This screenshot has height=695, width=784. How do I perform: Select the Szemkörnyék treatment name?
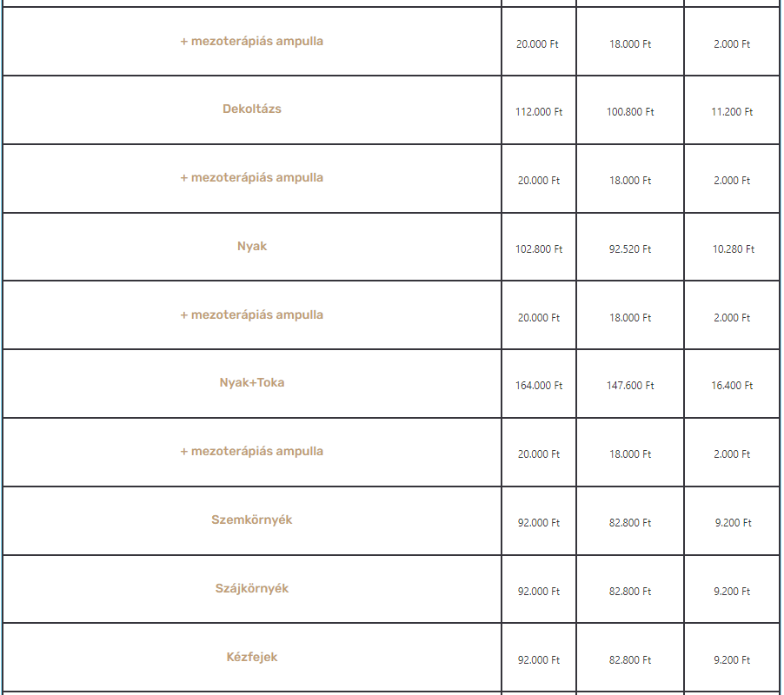251,520
